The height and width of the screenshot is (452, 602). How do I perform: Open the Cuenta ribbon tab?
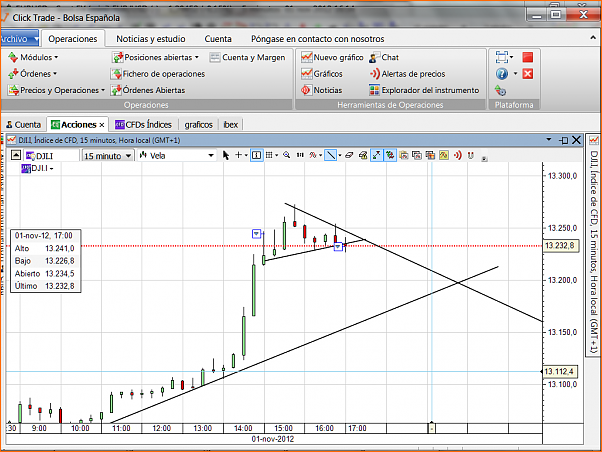tap(218, 39)
